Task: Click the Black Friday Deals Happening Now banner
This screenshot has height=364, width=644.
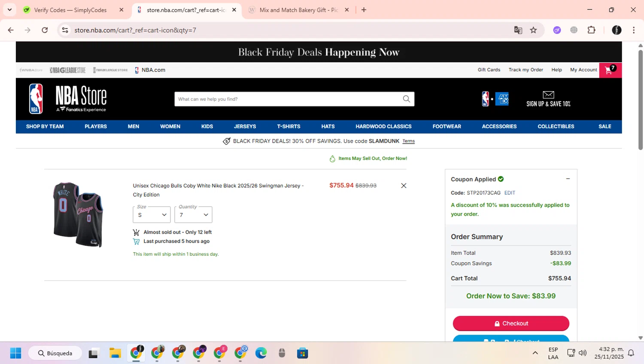Action: (319, 52)
